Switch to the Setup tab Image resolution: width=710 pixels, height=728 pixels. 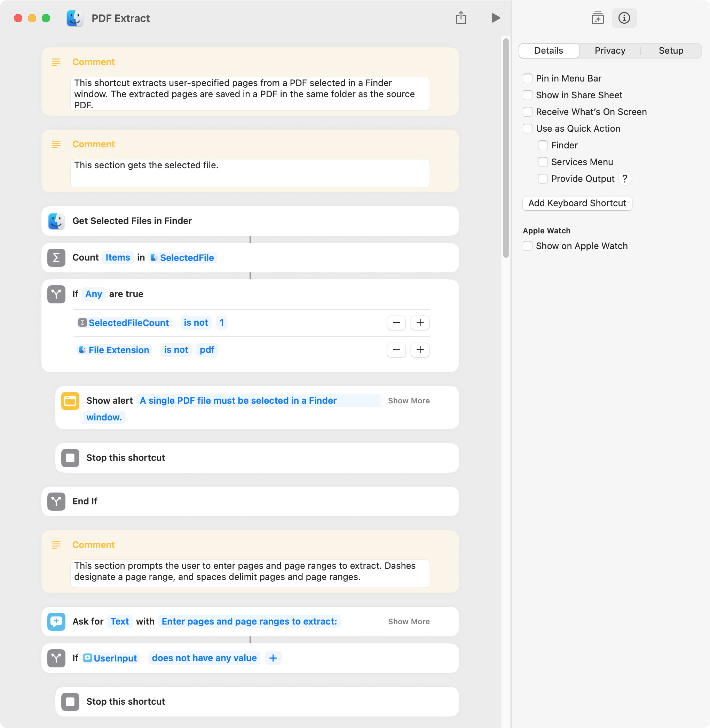point(670,51)
